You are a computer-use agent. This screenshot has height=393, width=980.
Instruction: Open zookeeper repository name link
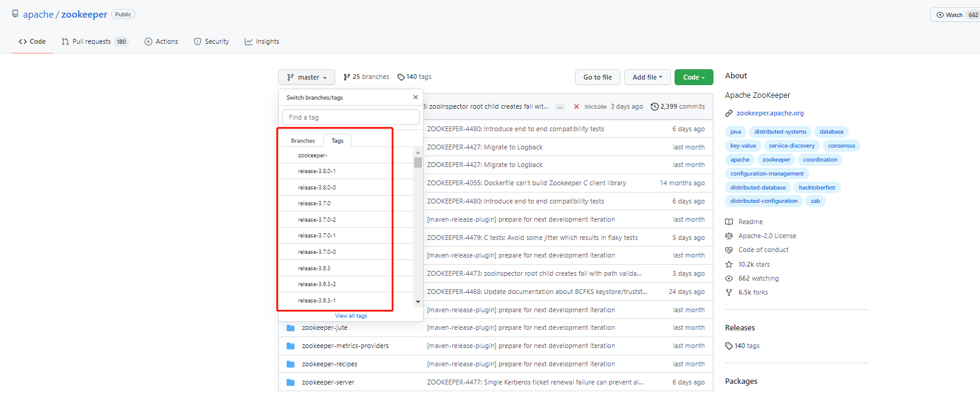84,14
